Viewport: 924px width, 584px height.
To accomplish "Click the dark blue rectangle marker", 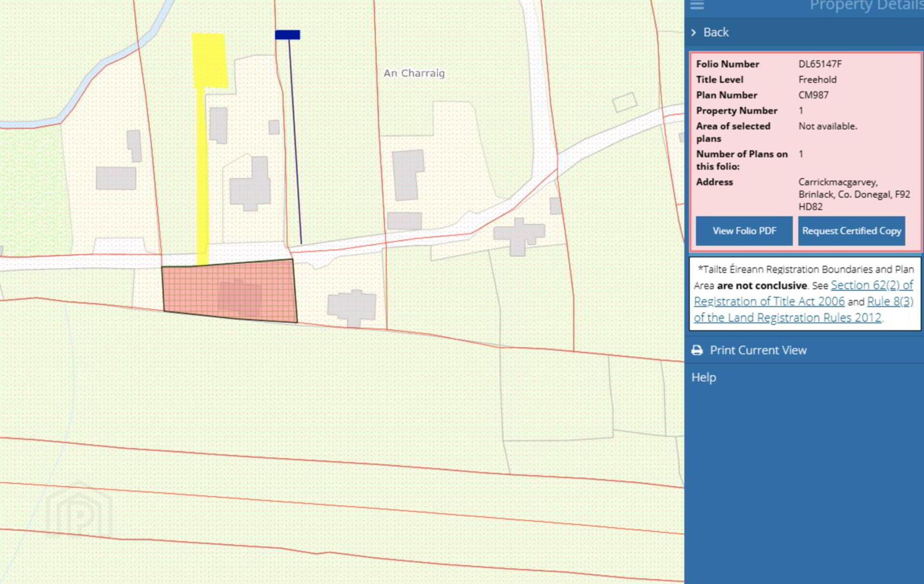I will [x=287, y=35].
